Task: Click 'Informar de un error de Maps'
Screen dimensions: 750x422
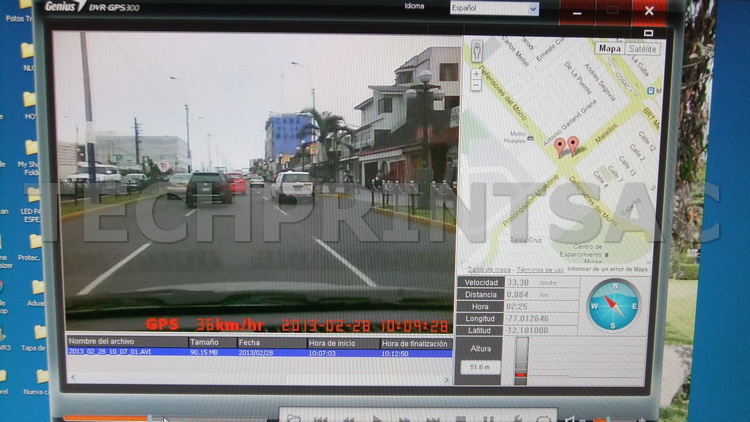Action: pyautogui.click(x=607, y=269)
